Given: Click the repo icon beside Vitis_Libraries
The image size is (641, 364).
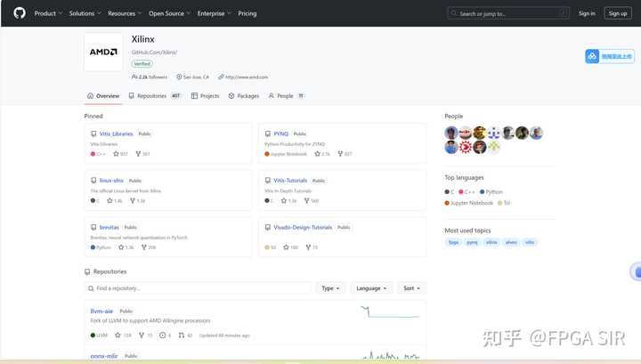Looking at the screenshot, I should [x=93, y=133].
